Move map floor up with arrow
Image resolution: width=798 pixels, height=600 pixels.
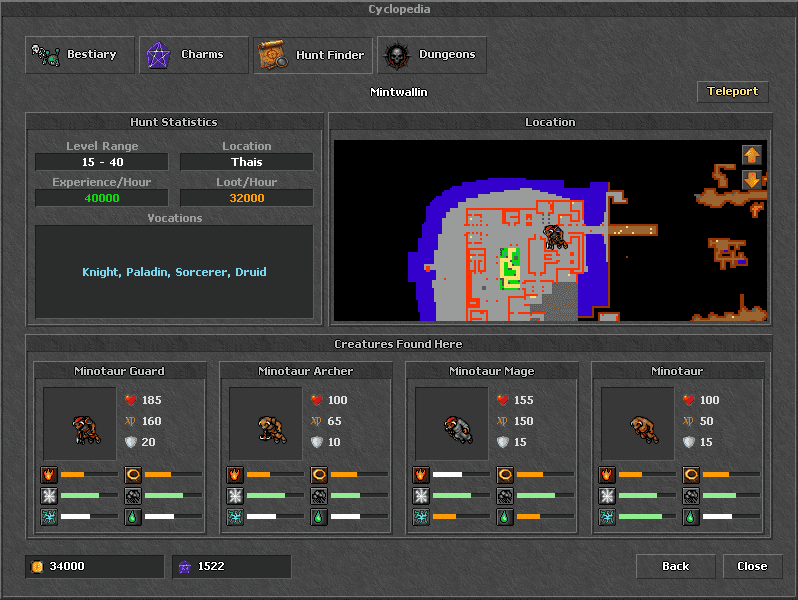752,155
